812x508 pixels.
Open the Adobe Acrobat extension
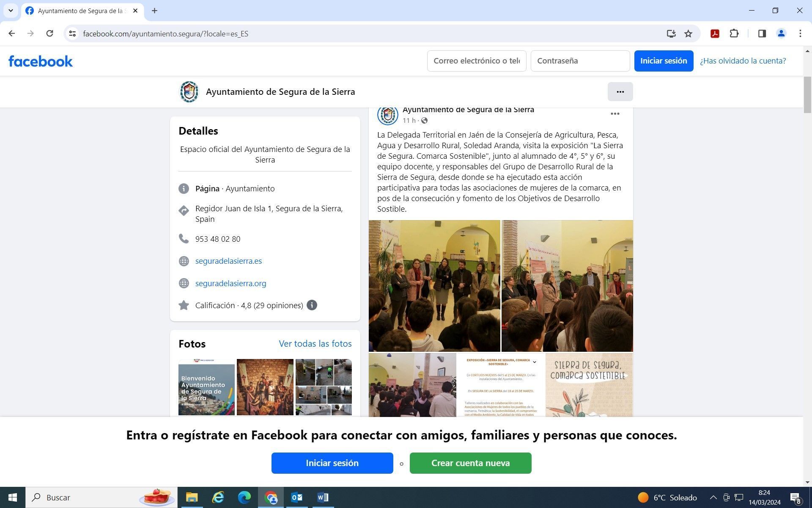[715, 33]
